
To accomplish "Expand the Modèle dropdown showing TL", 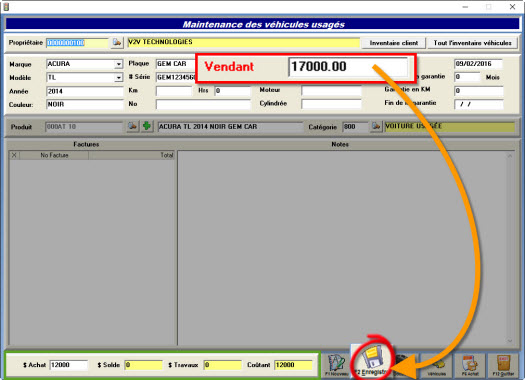I will pos(119,78).
